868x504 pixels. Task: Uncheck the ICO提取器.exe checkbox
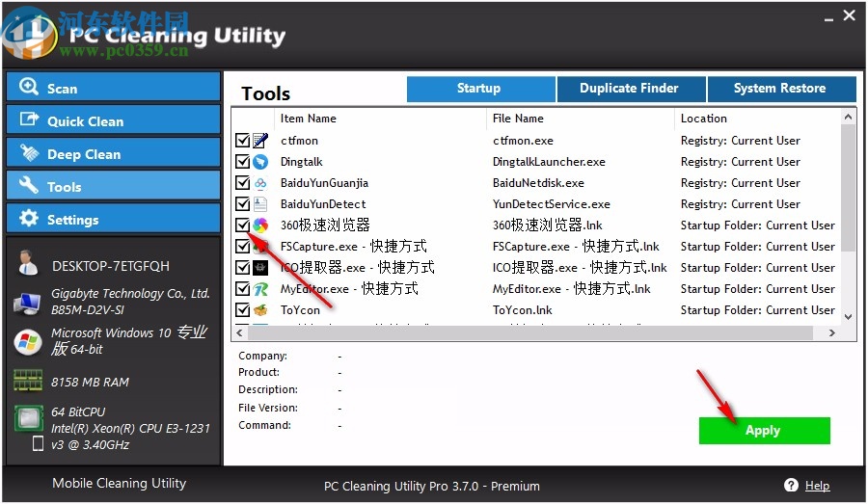242,268
